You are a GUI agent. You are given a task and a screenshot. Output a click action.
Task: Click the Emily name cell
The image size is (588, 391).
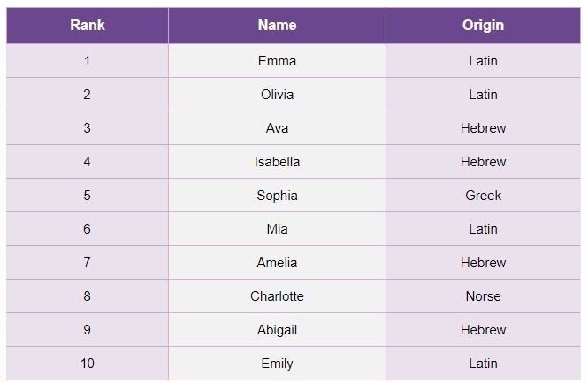[277, 364]
